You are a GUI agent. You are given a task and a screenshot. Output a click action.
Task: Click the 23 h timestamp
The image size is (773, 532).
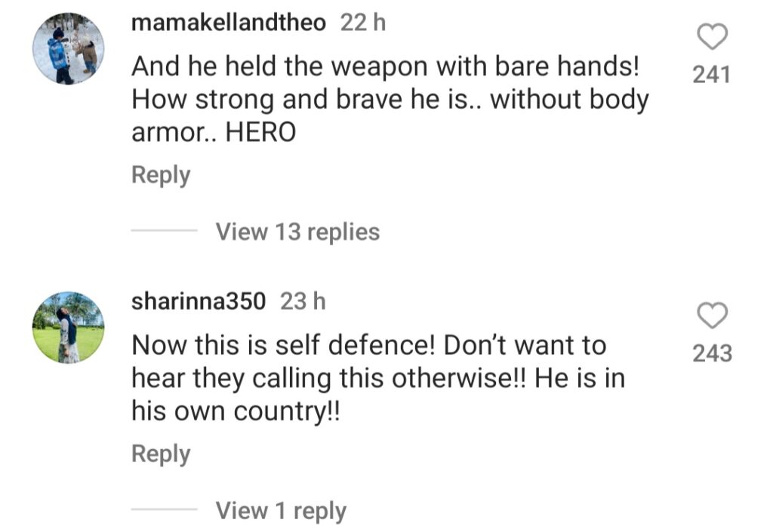tap(303, 301)
